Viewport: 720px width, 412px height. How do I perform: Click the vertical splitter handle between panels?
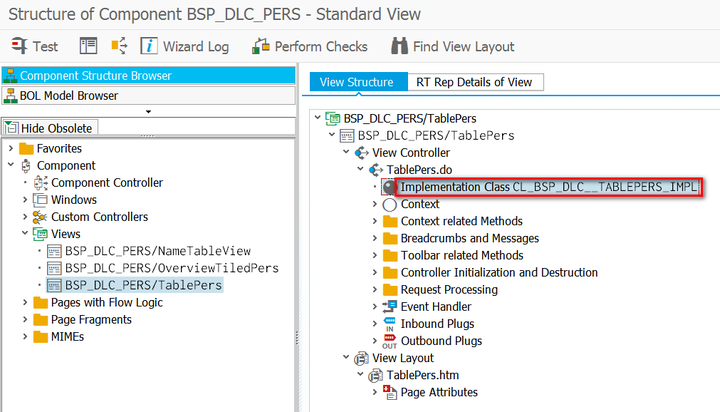297,338
